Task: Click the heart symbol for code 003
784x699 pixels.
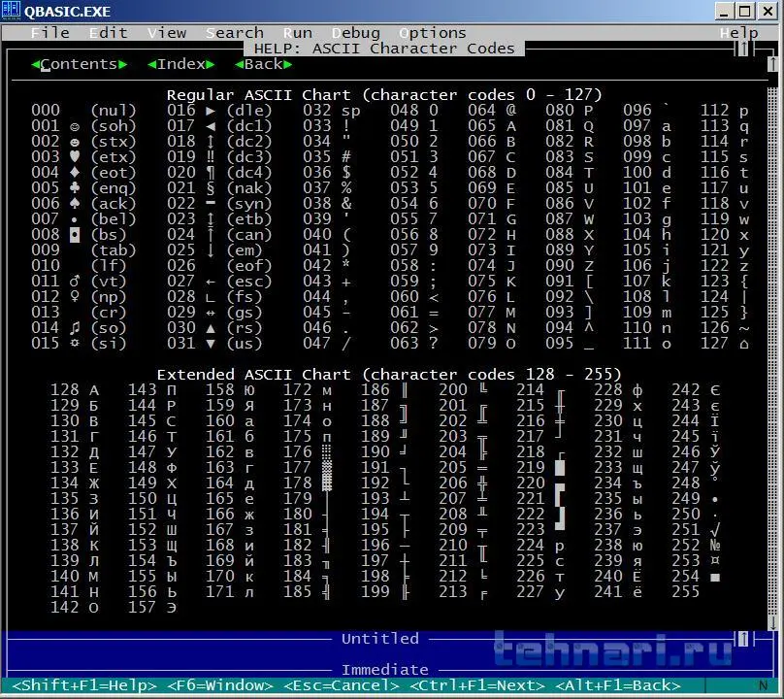Action: tap(75, 156)
